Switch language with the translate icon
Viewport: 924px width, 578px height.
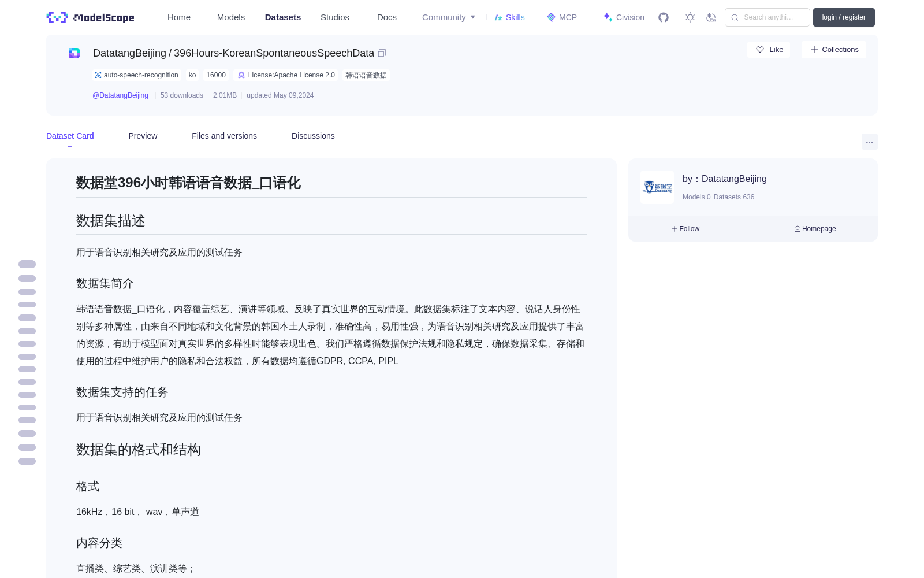pos(711,17)
